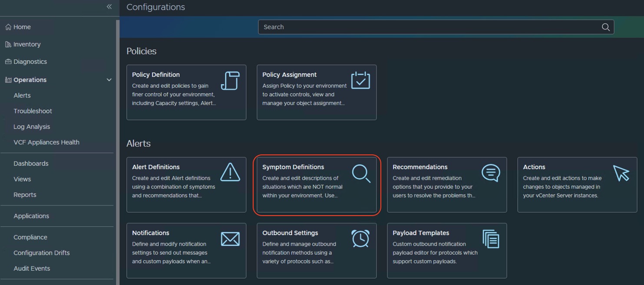Click the Actions cursor arrow icon

click(x=621, y=173)
